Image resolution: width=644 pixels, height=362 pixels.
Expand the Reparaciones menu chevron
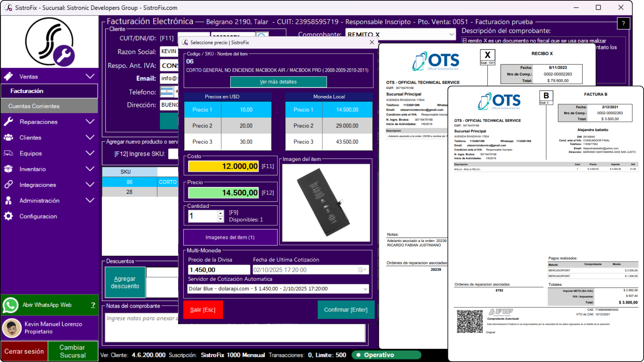tap(90, 122)
